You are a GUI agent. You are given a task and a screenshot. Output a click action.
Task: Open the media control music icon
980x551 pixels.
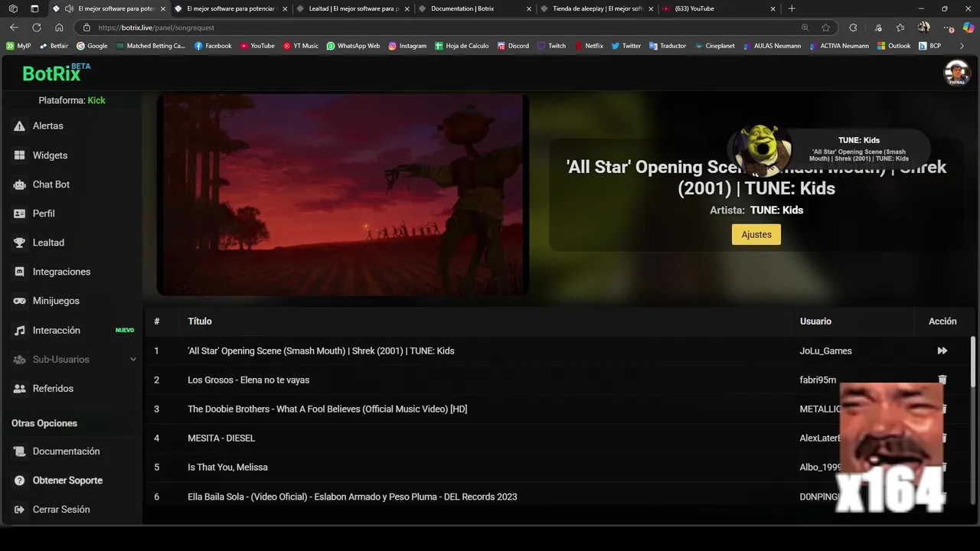tap(877, 28)
